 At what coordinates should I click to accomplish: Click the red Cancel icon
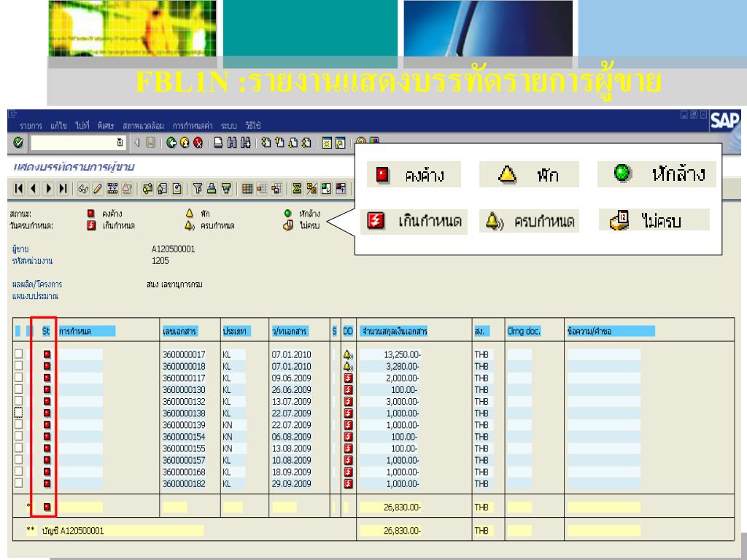coord(198,142)
